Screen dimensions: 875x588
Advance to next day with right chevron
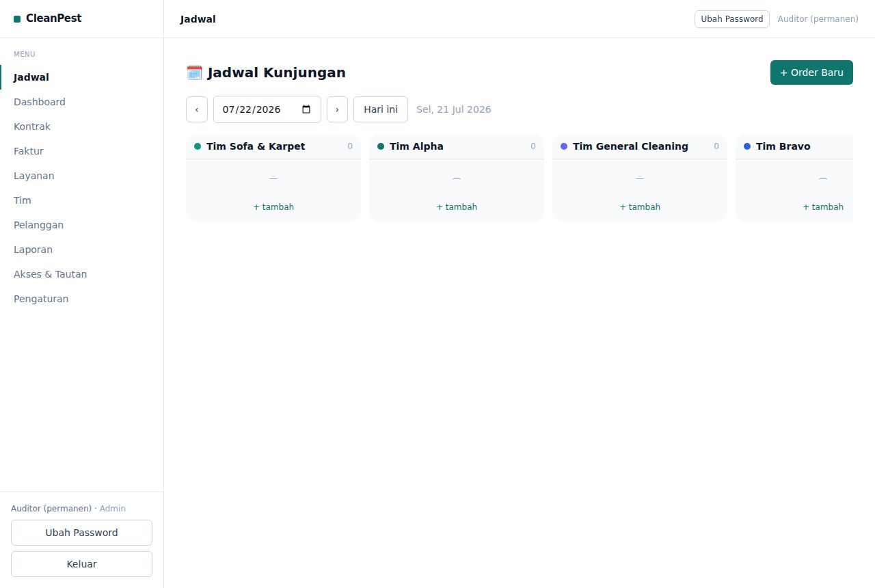pos(337,109)
